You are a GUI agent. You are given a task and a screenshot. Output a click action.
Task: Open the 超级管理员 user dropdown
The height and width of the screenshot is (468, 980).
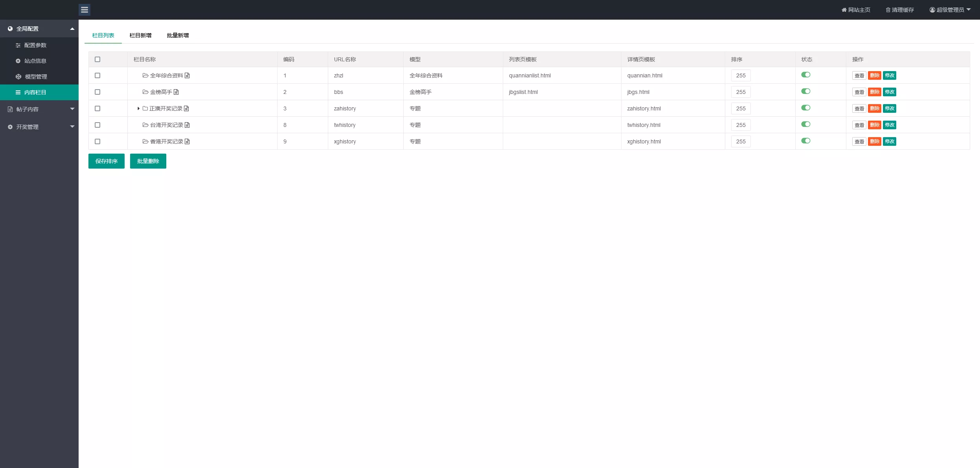click(x=950, y=10)
